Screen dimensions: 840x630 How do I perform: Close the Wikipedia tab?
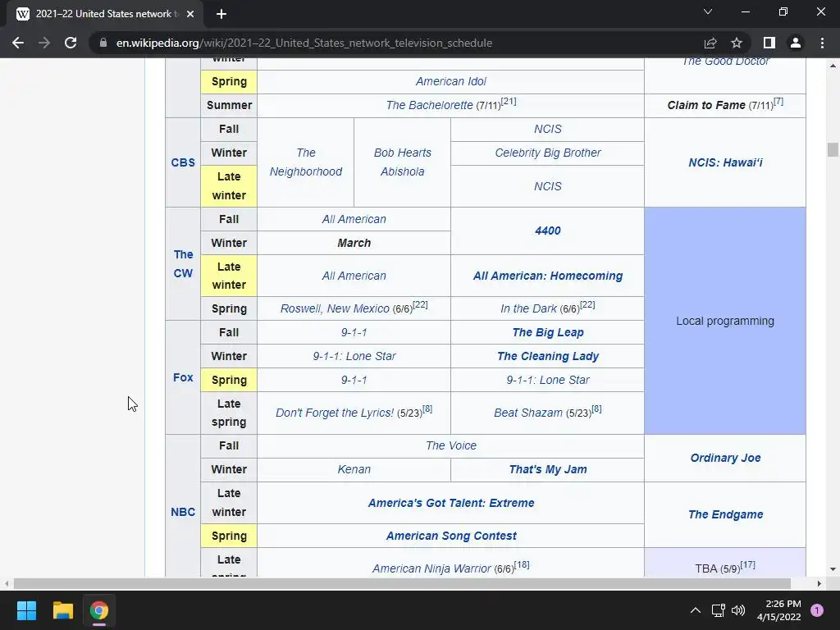click(190, 14)
